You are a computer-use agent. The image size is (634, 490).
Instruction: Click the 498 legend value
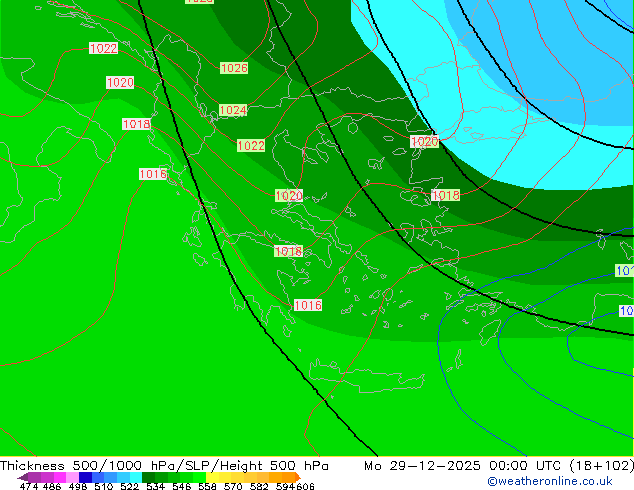78,486
